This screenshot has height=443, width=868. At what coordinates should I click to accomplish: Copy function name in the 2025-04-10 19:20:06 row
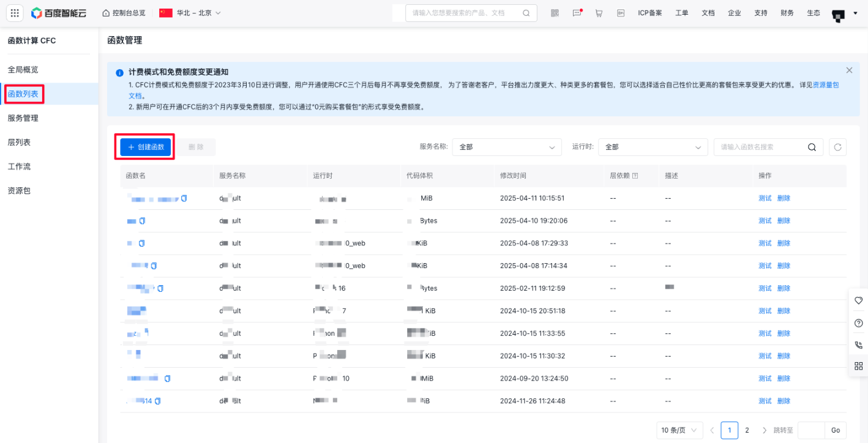[x=143, y=221]
